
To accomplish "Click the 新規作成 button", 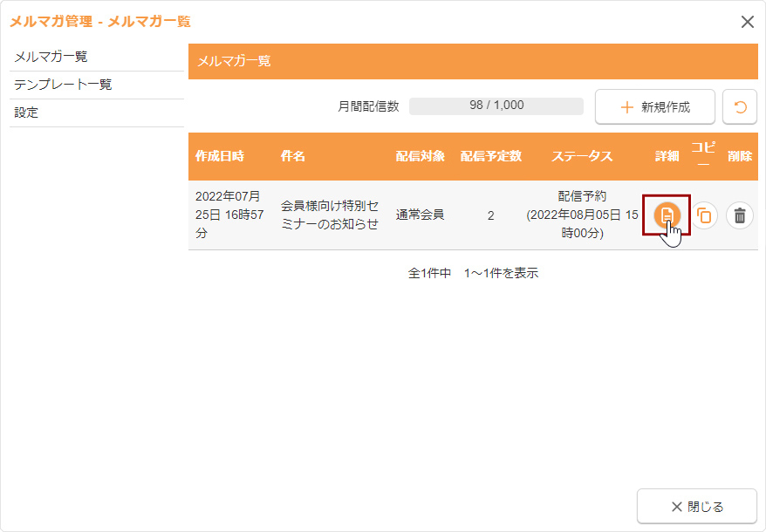I will 654,107.
